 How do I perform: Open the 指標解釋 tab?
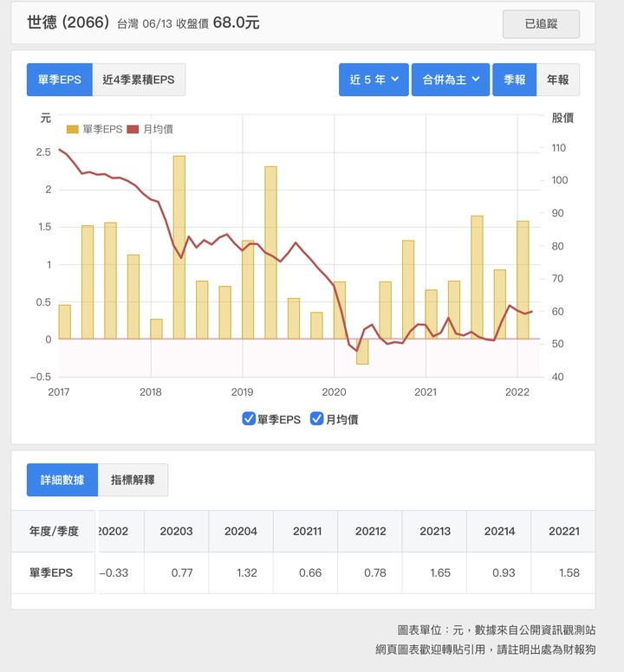133,480
